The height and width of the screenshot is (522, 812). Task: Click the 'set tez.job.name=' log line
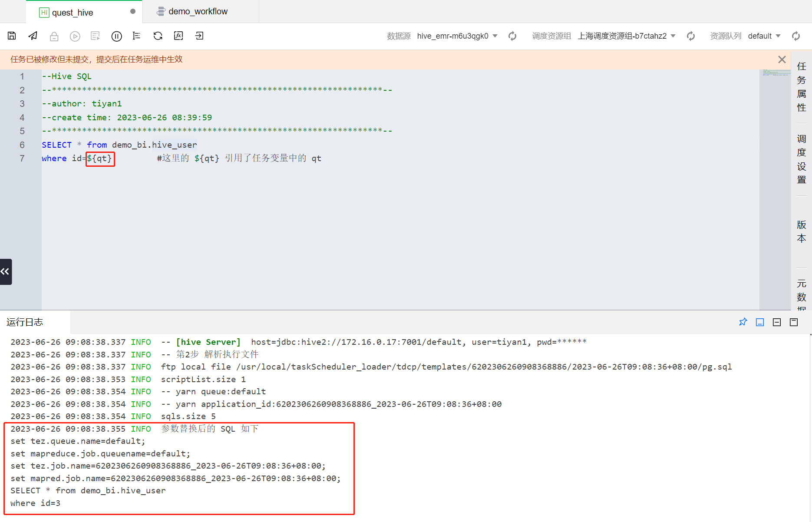(168, 466)
